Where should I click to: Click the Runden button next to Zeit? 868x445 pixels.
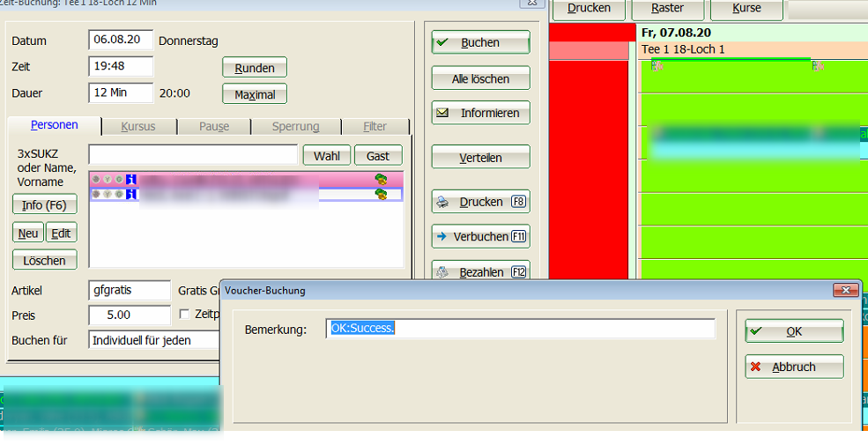click(255, 68)
